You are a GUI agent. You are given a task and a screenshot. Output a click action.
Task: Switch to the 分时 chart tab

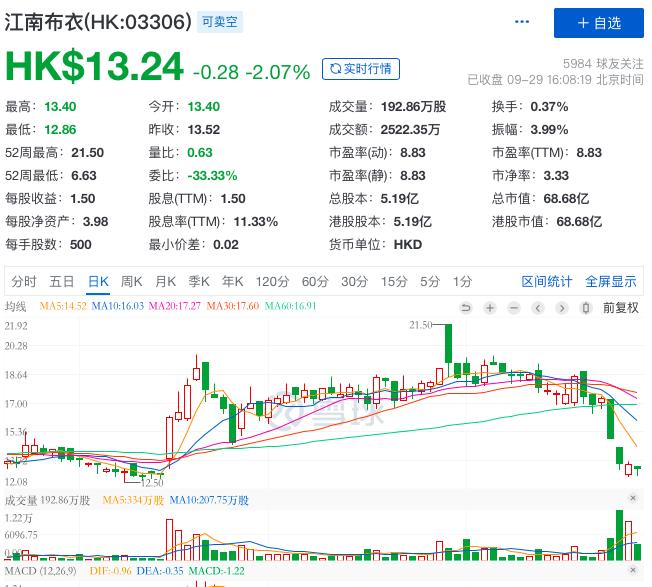click(24, 281)
